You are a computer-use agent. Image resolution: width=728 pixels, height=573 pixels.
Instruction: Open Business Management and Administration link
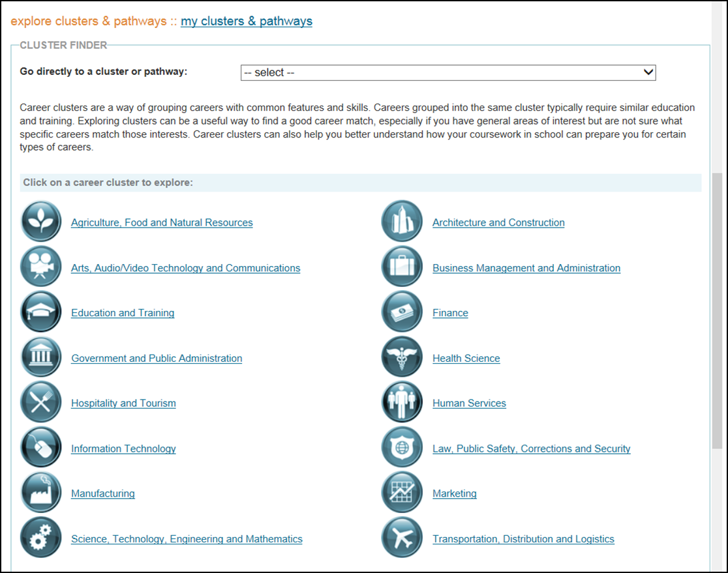pos(526,268)
